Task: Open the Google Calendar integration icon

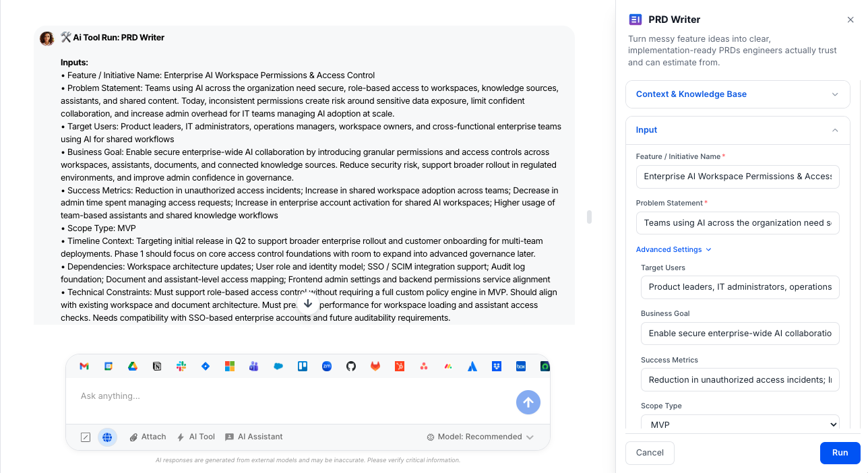Action: click(x=108, y=367)
